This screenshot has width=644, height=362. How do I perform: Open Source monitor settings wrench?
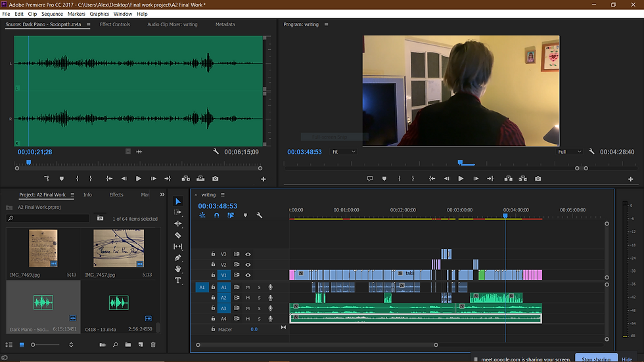(216, 152)
